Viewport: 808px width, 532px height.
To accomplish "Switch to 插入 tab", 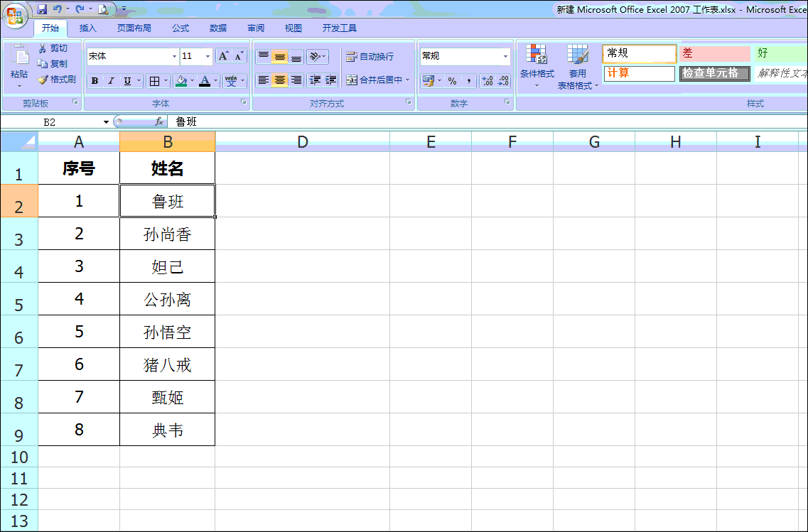I will point(87,28).
